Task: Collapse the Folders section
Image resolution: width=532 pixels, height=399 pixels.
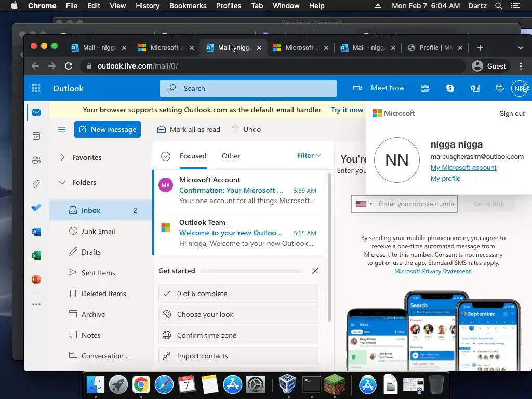Action: pyautogui.click(x=62, y=182)
